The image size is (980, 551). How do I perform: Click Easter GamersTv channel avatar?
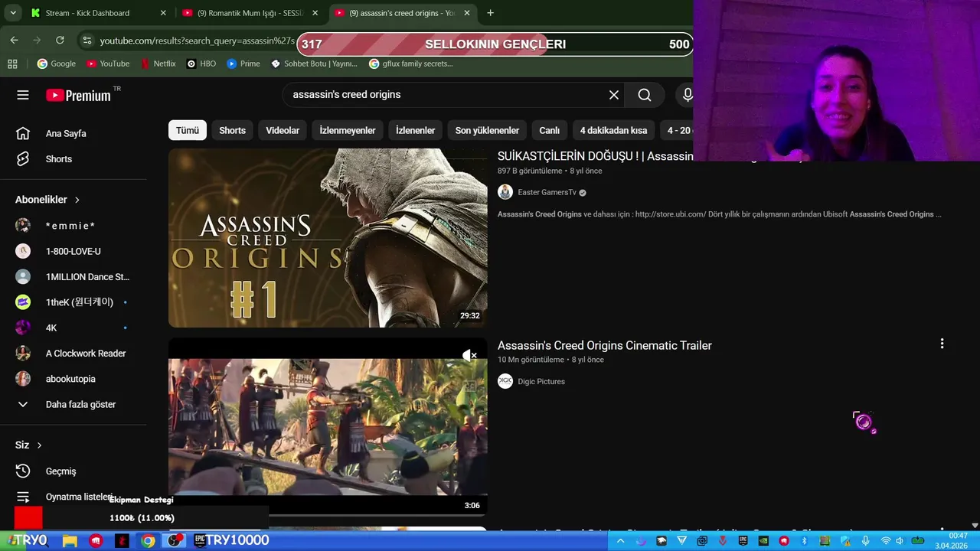(505, 192)
